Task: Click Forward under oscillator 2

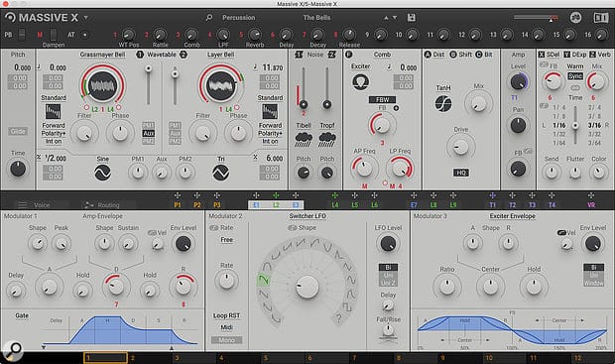Action: pyautogui.click(x=270, y=126)
